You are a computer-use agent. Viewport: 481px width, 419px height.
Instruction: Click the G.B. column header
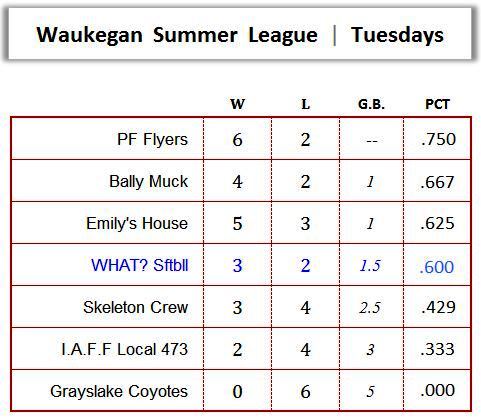click(x=371, y=104)
